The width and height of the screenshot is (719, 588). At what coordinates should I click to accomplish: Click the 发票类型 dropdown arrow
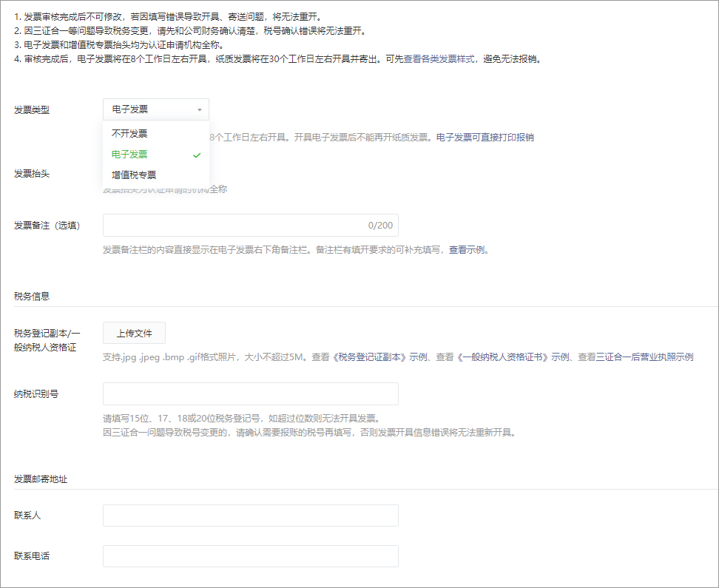coord(199,110)
